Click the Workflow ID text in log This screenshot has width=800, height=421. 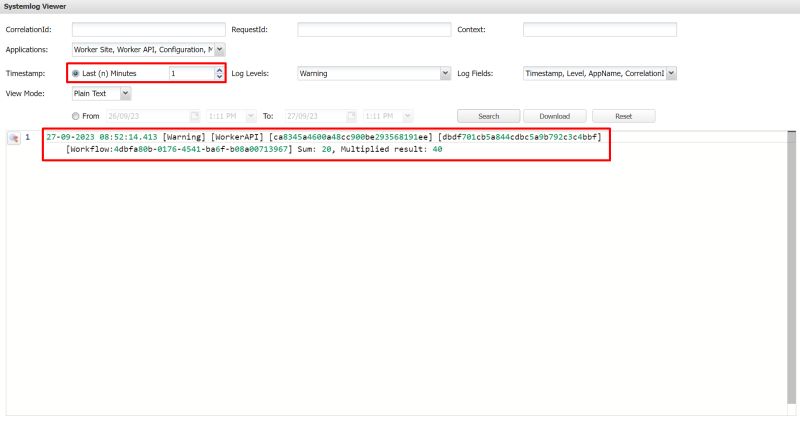click(179, 150)
